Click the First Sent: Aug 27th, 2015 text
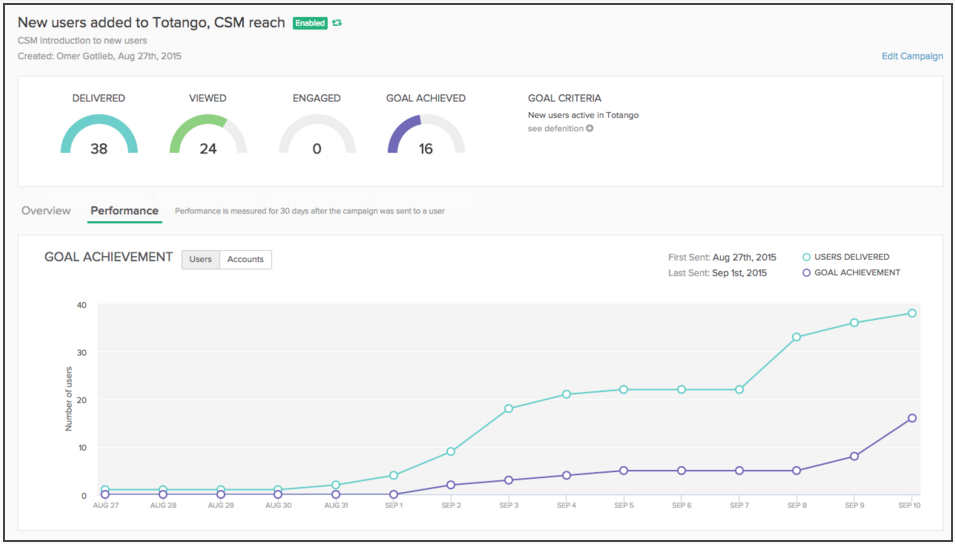 [x=722, y=257]
